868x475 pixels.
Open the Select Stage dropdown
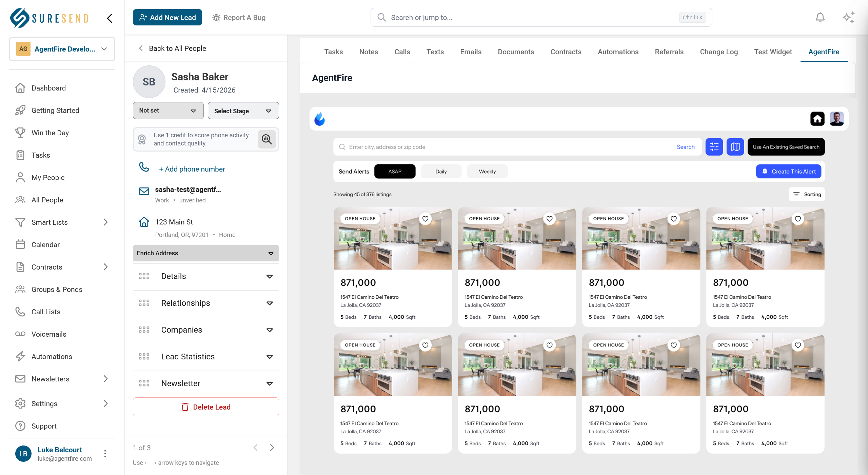[243, 111]
